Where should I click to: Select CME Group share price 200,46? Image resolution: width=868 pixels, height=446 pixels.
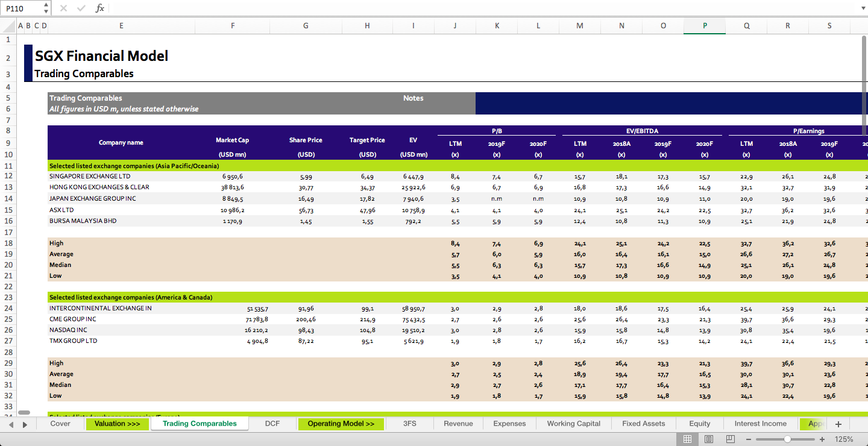(x=306, y=319)
